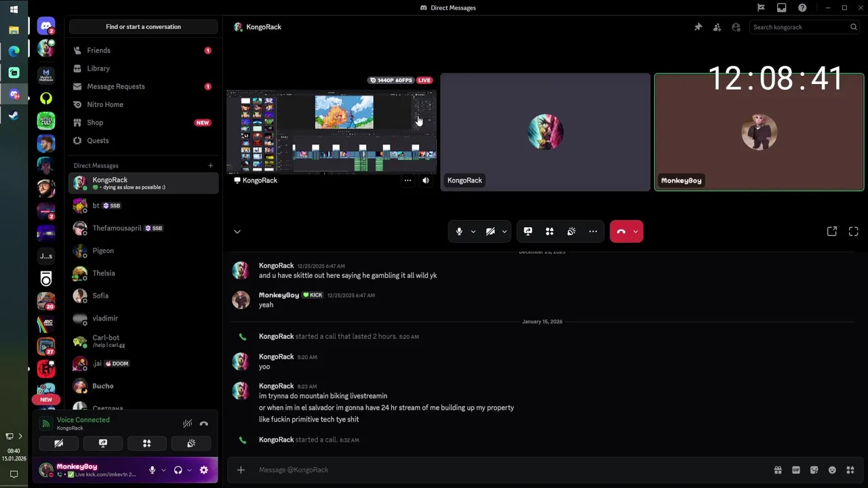View KongoRack's live stream thumbnail

coord(332,132)
